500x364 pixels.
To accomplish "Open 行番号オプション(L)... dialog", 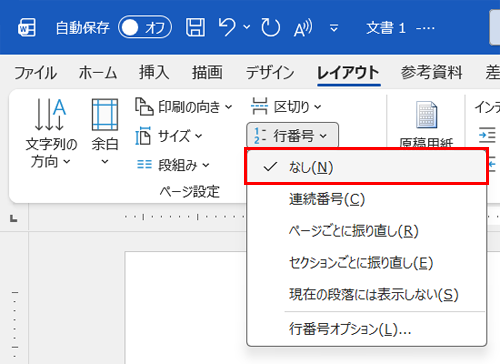I will (x=366, y=329).
